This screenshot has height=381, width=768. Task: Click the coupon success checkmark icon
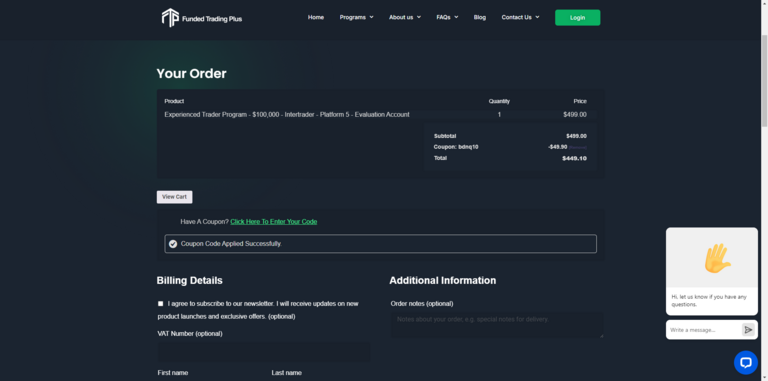173,243
